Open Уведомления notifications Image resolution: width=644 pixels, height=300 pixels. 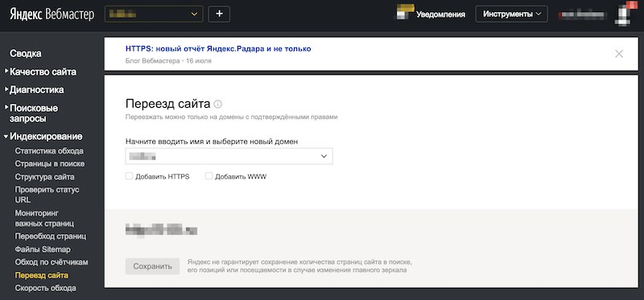click(x=440, y=14)
